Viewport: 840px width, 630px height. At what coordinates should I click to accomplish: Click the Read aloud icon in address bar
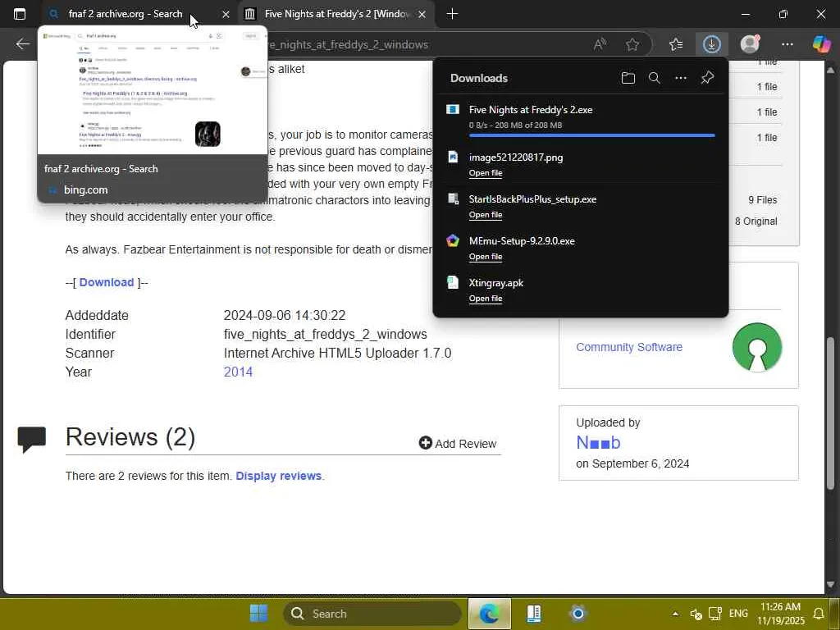(x=600, y=44)
